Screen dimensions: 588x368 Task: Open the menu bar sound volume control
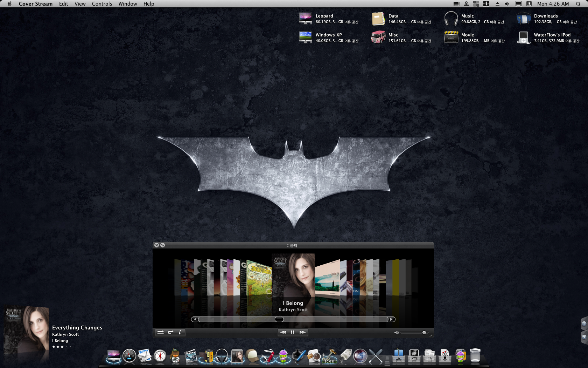pyautogui.click(x=507, y=4)
